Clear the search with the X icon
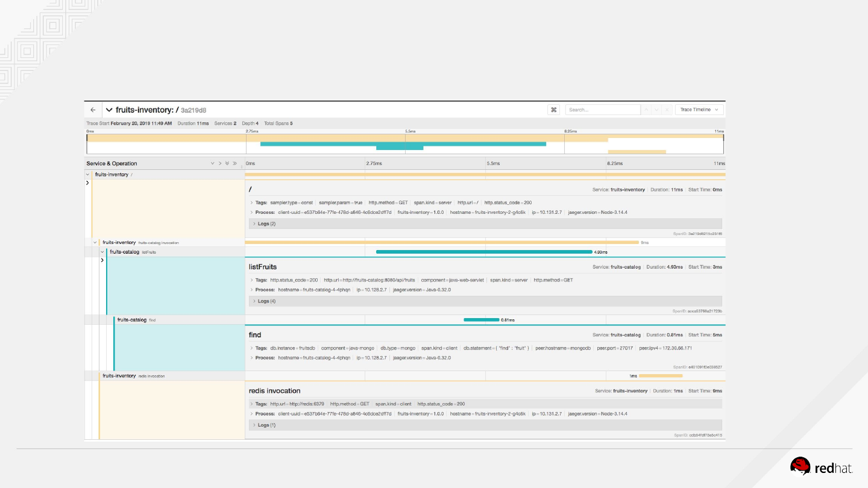Viewport: 868px width, 488px height. (667, 110)
